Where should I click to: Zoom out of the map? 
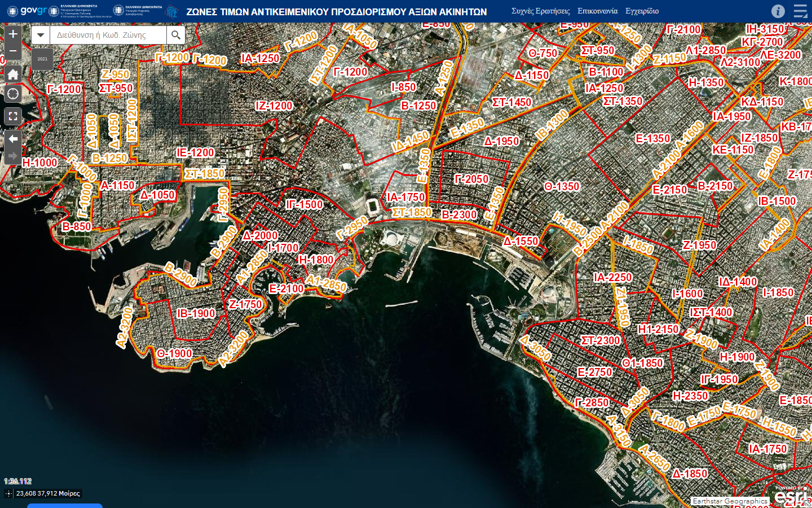13,51
